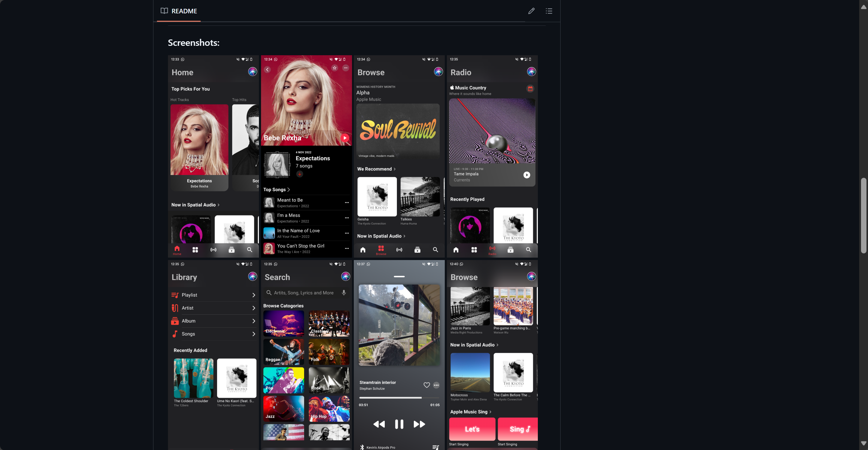Viewport: 868px width, 450px height.
Task: Click the pause button in player
Action: click(399, 424)
